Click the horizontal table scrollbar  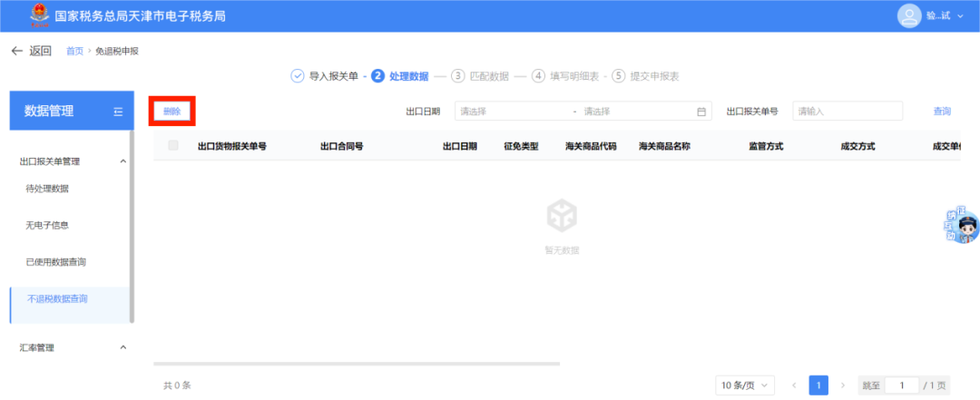(x=357, y=363)
